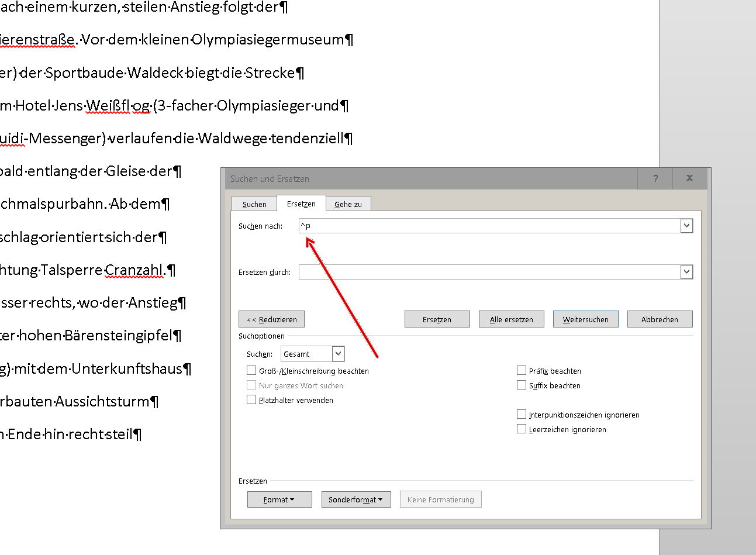Click into the Suchen nach field
The width and height of the screenshot is (756, 555).
coord(489,226)
